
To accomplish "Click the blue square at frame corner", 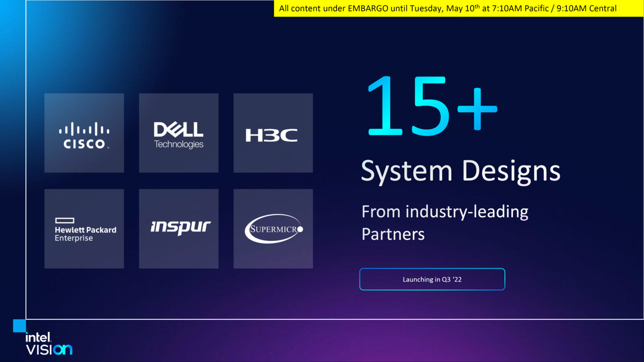I will [x=20, y=325].
